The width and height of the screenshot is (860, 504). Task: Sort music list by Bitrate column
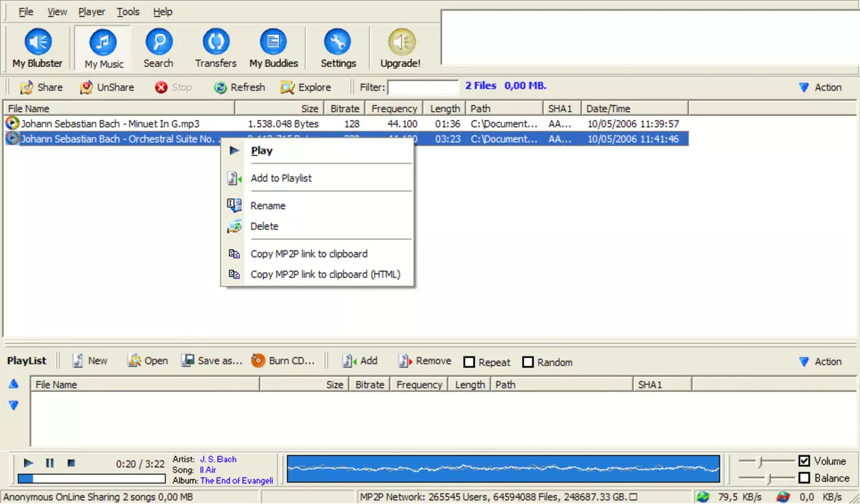(344, 108)
